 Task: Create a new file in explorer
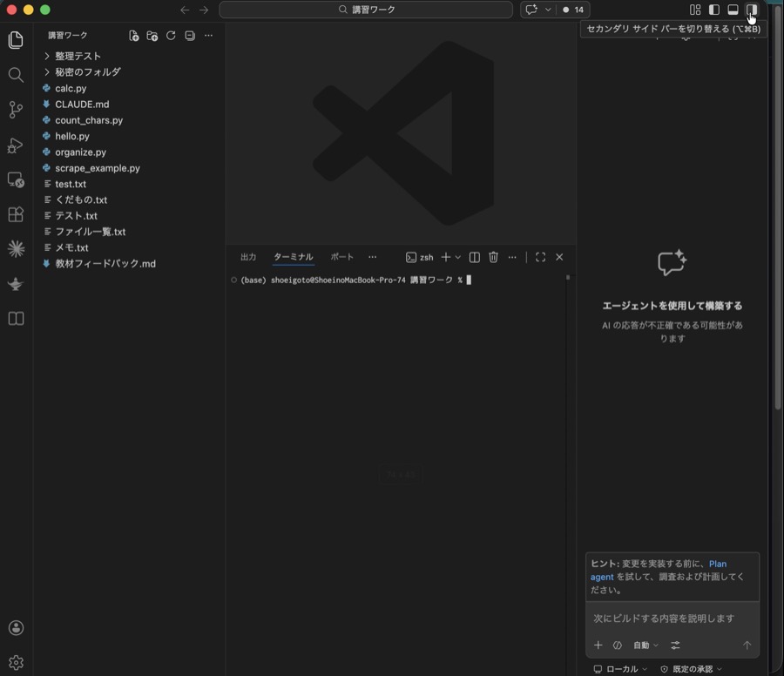[x=133, y=36]
